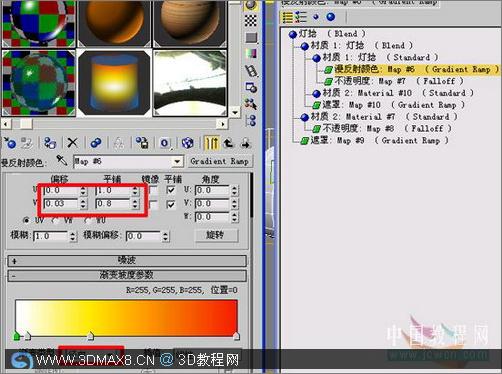Click the Make Preview filmstrip icon
Image resolution: width=502 pixels, height=374 pixels.
tap(251, 71)
